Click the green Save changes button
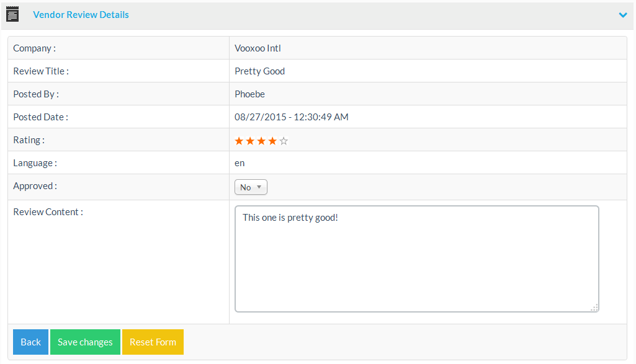Image resolution: width=636 pixels, height=364 pixels. click(85, 342)
